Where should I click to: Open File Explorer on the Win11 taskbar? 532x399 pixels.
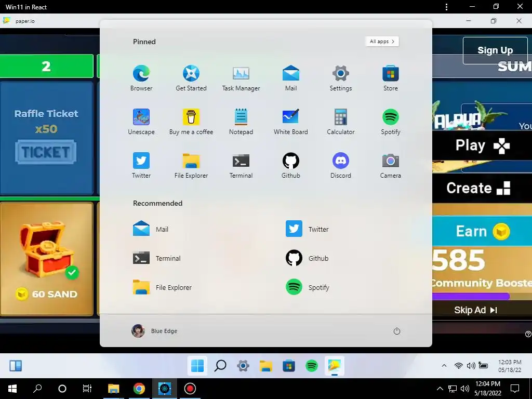[x=265, y=366]
